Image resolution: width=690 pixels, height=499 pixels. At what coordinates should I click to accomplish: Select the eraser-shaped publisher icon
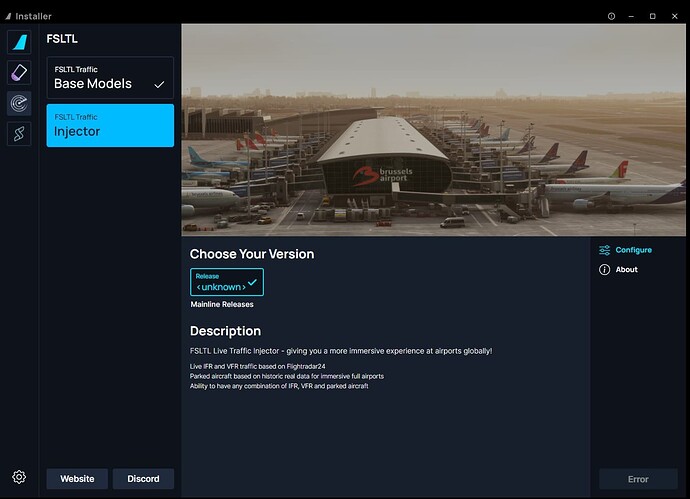click(x=19, y=73)
